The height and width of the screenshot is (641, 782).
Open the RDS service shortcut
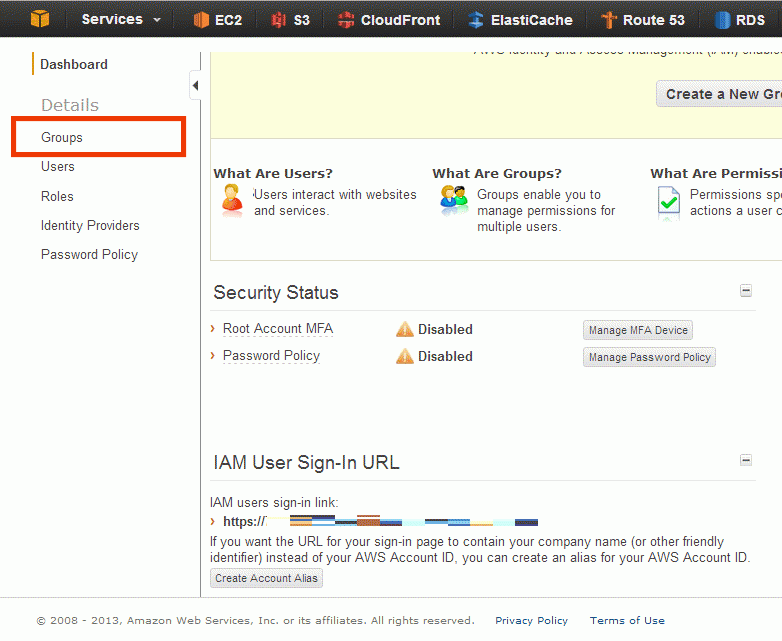(740, 20)
